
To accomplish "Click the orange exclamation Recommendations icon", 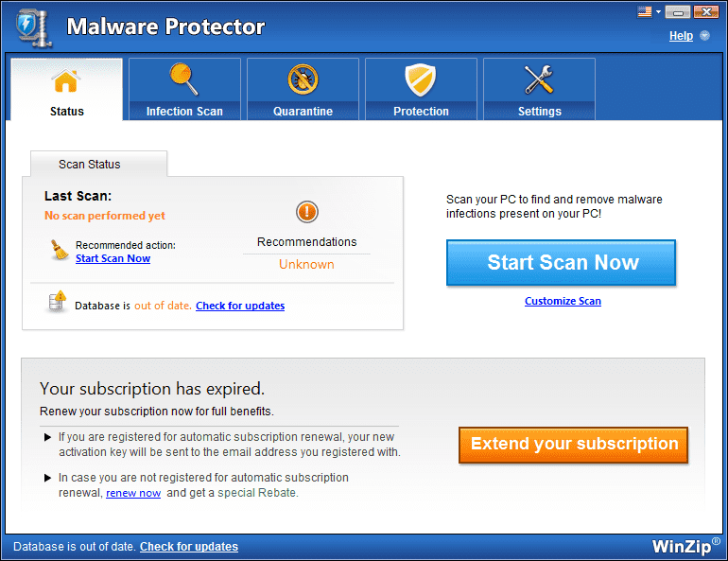I will point(307,212).
